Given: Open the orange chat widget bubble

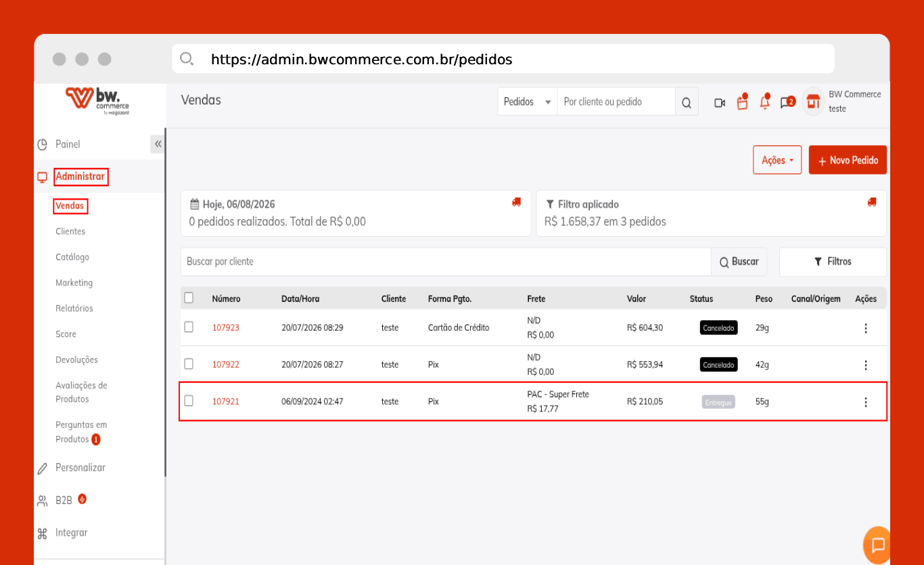Looking at the screenshot, I should tap(878, 545).
